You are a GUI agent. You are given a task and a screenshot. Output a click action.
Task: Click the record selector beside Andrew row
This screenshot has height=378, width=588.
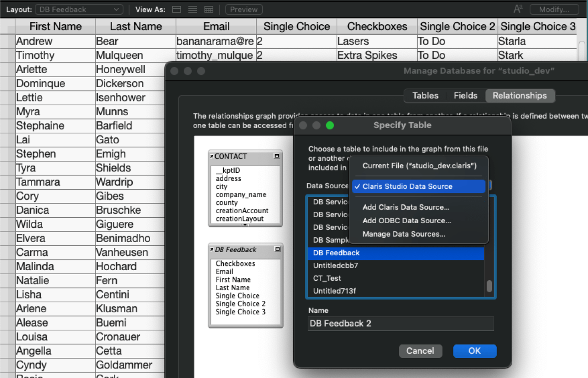coord(7,41)
